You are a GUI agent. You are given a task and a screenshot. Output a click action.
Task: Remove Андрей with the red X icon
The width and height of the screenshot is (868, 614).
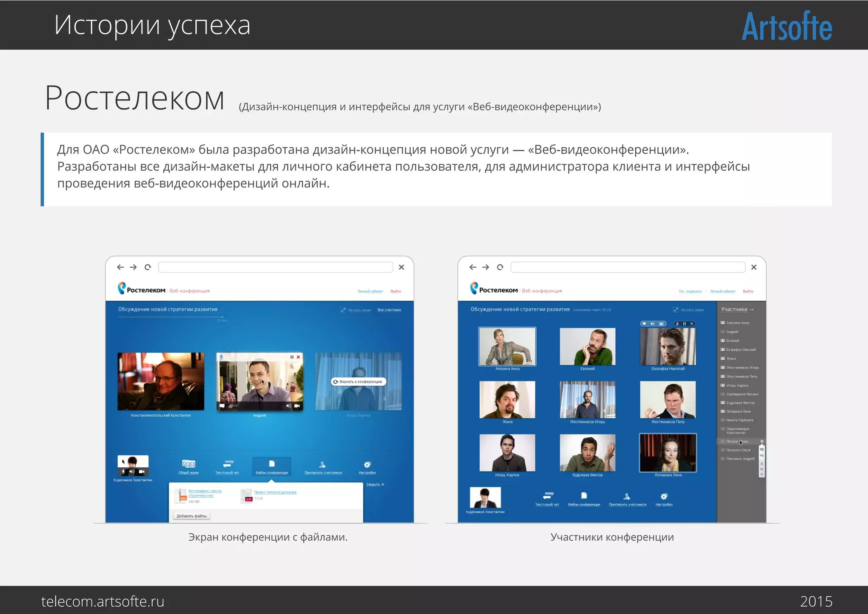point(298,357)
